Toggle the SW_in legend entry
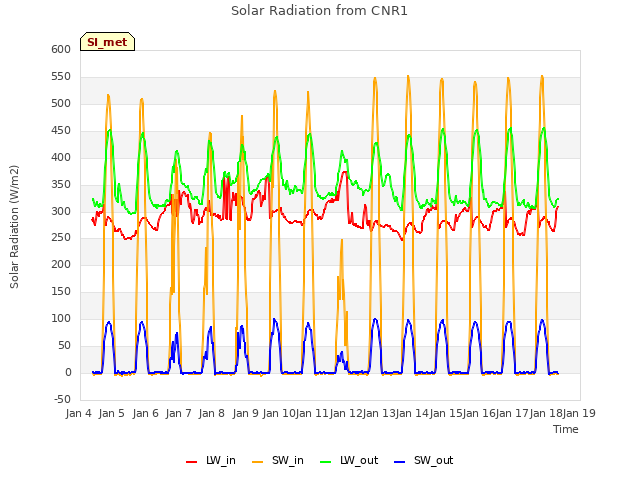The image size is (640, 480). [x=278, y=461]
